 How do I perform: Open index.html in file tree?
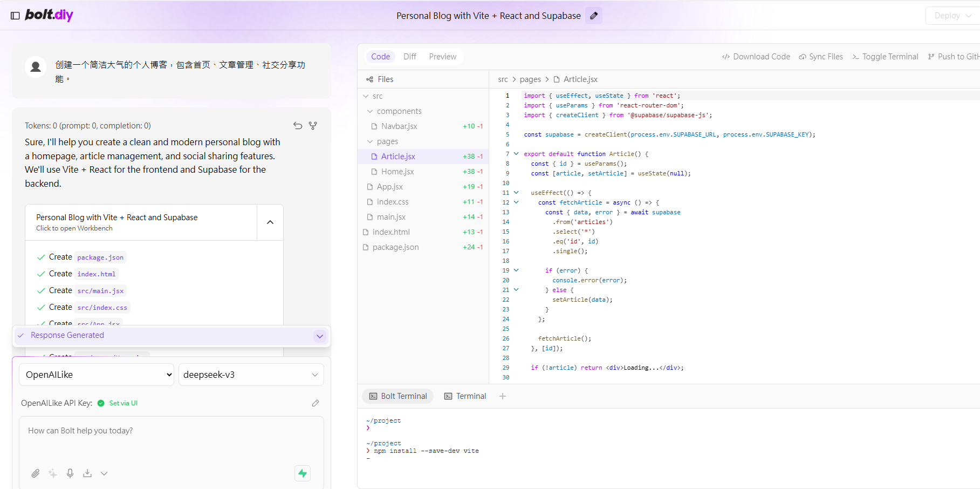[423, 232]
